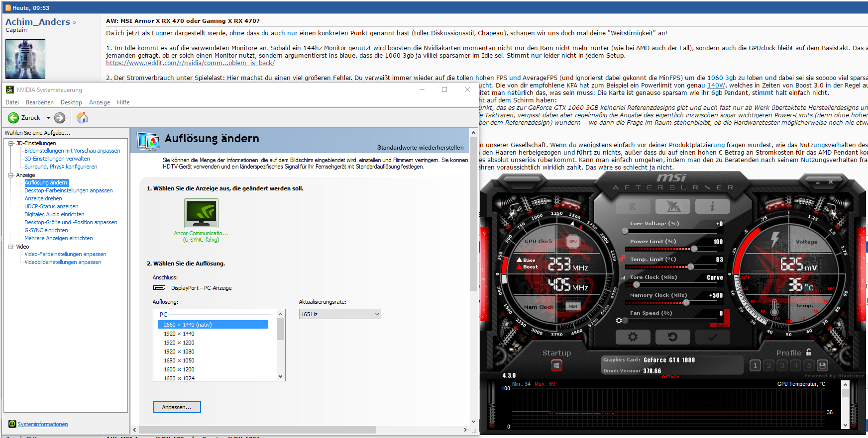Open the reddit.com nvidia link
This screenshot has height=438, width=868.
point(190,63)
